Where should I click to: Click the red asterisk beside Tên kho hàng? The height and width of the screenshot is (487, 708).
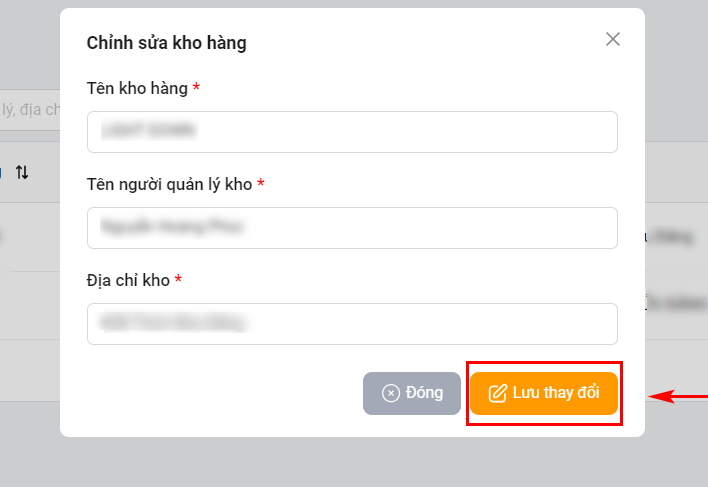[196, 89]
